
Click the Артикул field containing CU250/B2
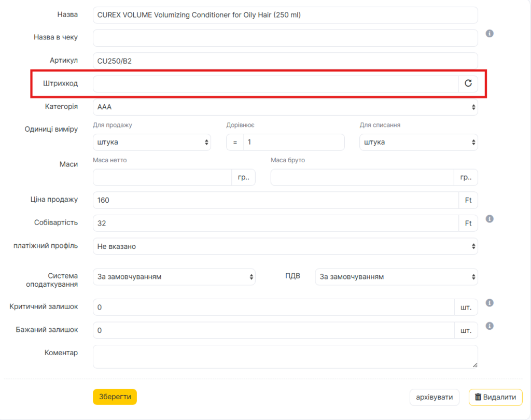[285, 61]
